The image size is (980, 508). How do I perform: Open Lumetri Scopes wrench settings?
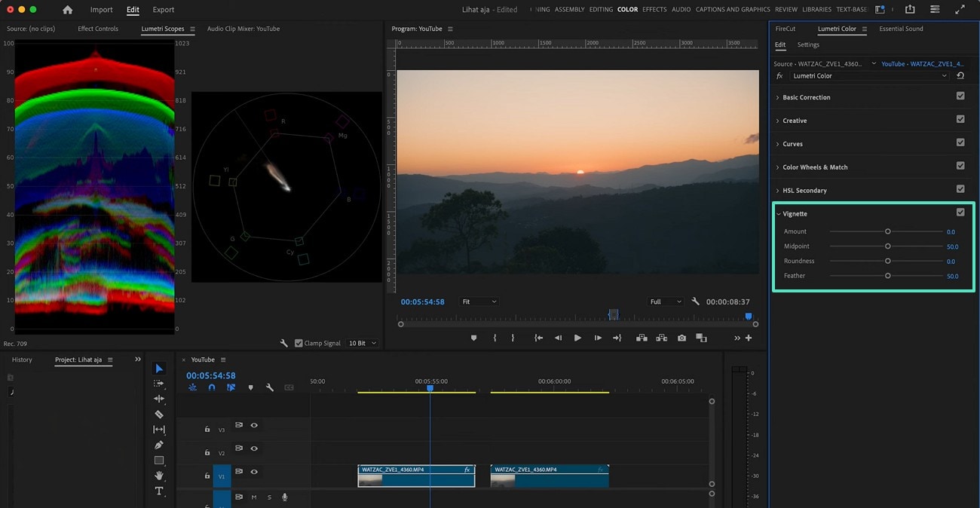(x=284, y=343)
